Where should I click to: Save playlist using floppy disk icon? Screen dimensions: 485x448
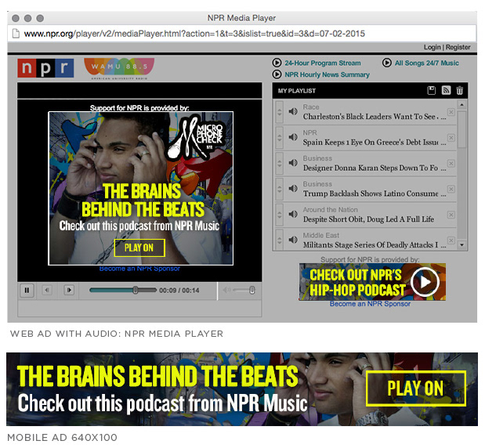[x=432, y=90]
